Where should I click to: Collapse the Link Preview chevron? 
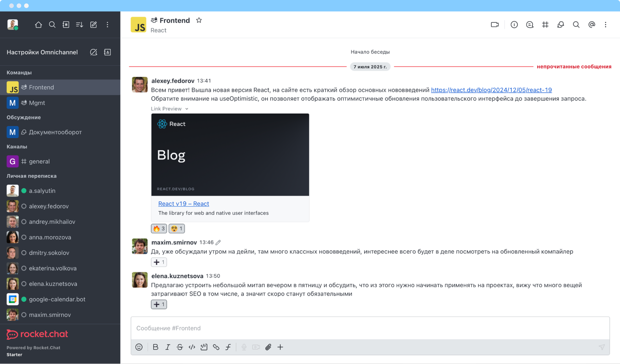pos(187,109)
